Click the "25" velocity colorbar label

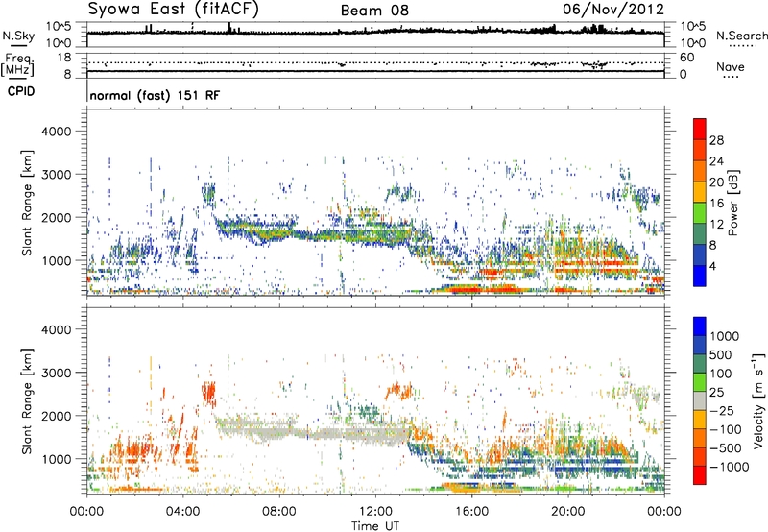[x=716, y=393]
